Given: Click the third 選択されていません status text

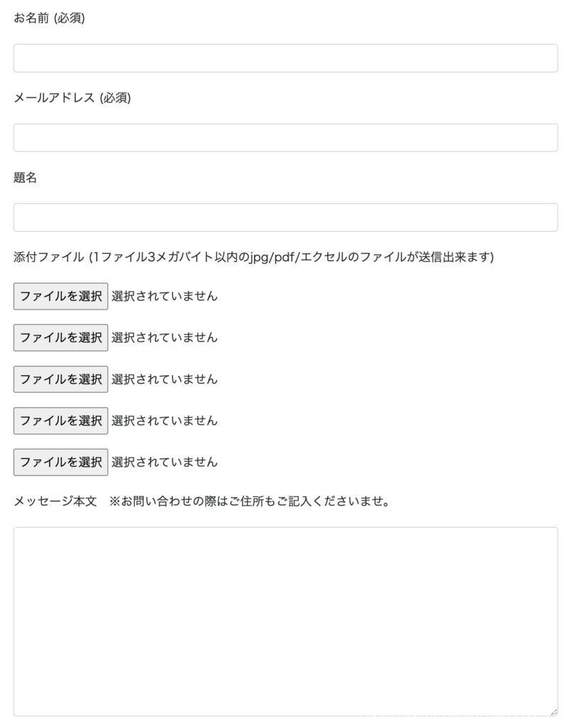Looking at the screenshot, I should (164, 379).
